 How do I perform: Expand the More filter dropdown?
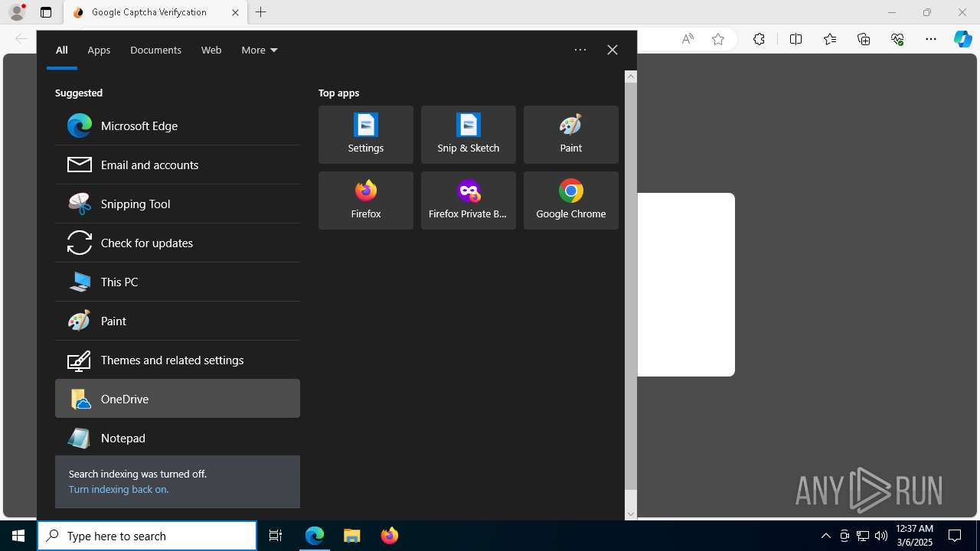[x=260, y=50]
